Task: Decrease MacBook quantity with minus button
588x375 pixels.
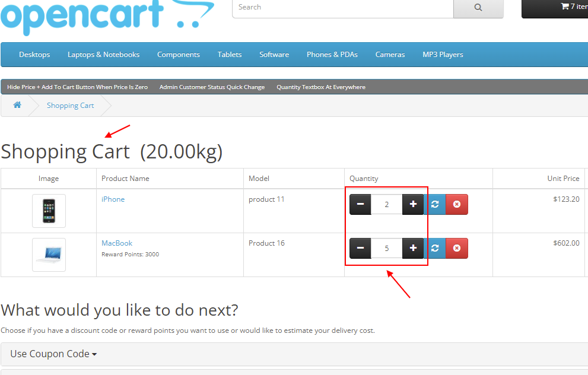Action: click(x=360, y=248)
